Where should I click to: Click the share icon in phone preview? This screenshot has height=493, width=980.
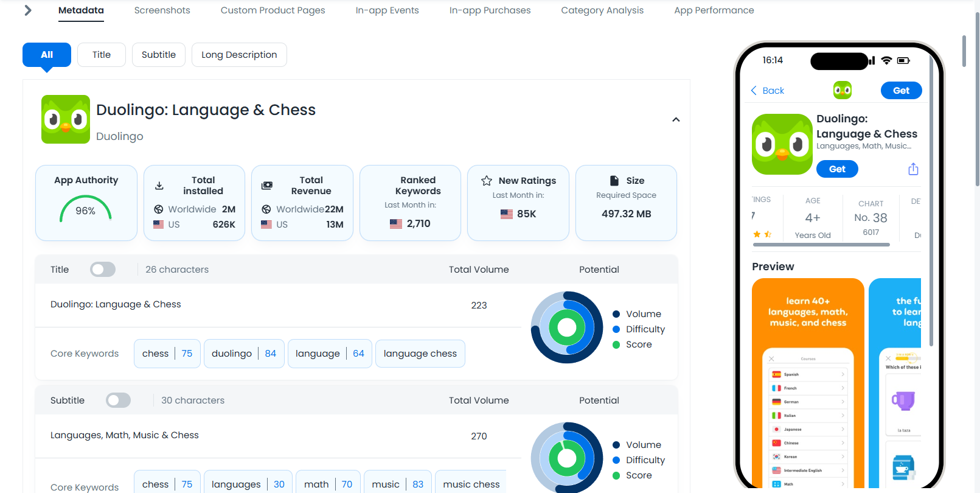click(913, 169)
